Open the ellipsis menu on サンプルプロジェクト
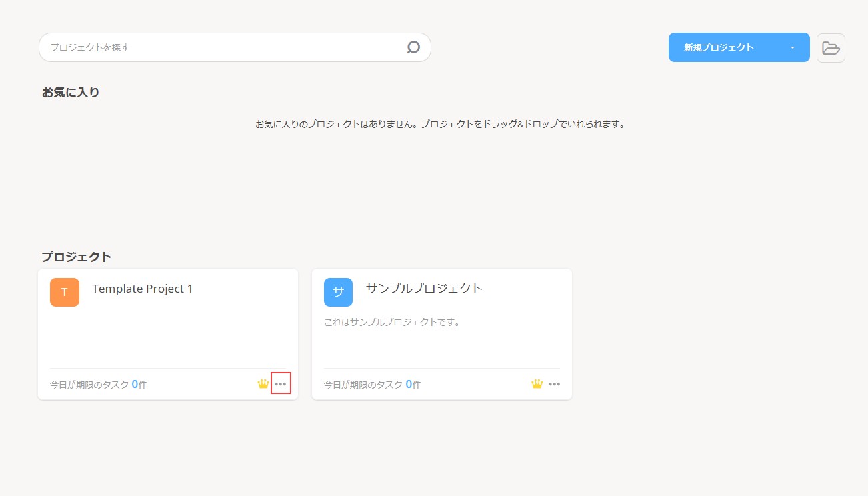 (x=555, y=383)
